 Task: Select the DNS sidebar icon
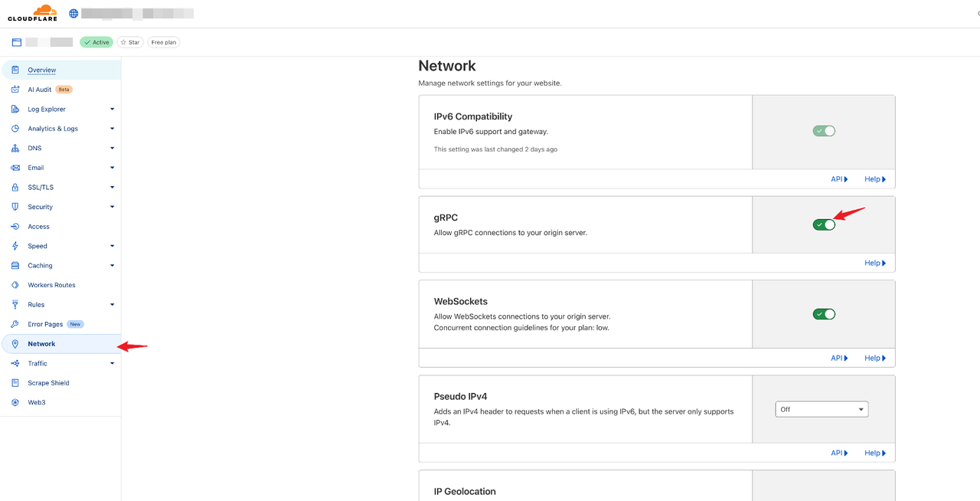pos(15,147)
